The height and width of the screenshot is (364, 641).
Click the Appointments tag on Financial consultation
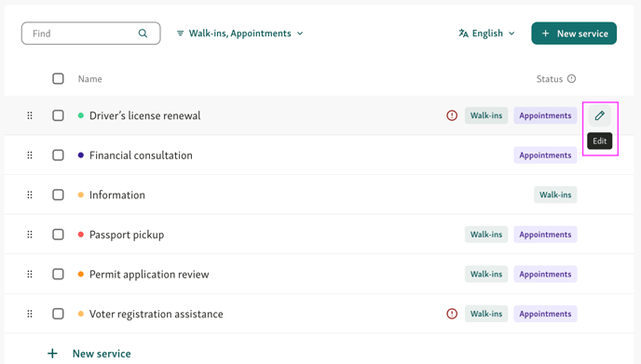[x=545, y=155]
